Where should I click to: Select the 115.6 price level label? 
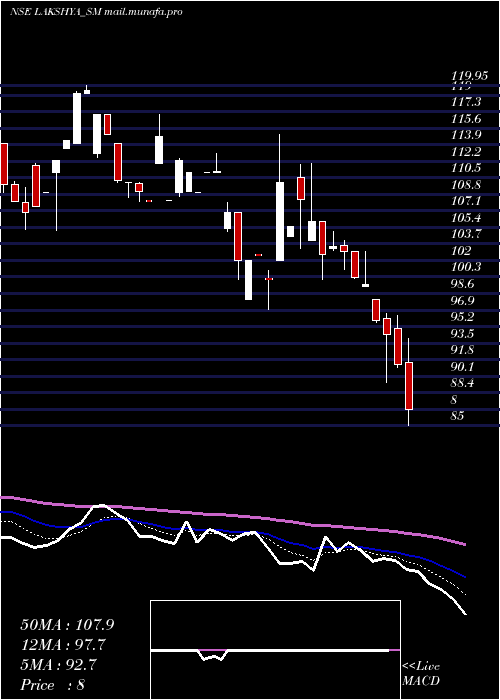click(465, 119)
